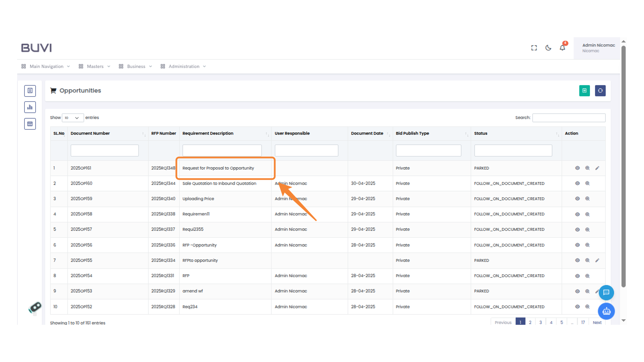This screenshot has height=362, width=644.
Task: Click the blue refresh button in the Opportunities header
Action: point(600,90)
